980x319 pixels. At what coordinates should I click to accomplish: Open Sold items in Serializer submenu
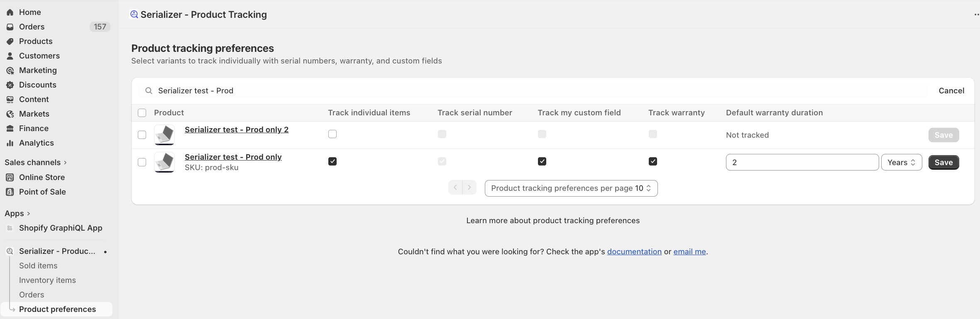point(38,266)
